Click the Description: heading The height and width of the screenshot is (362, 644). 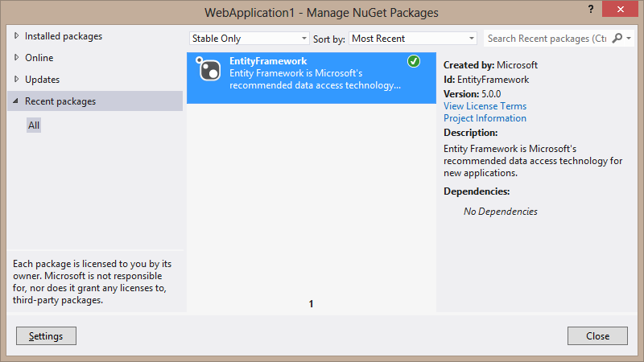pyautogui.click(x=471, y=133)
